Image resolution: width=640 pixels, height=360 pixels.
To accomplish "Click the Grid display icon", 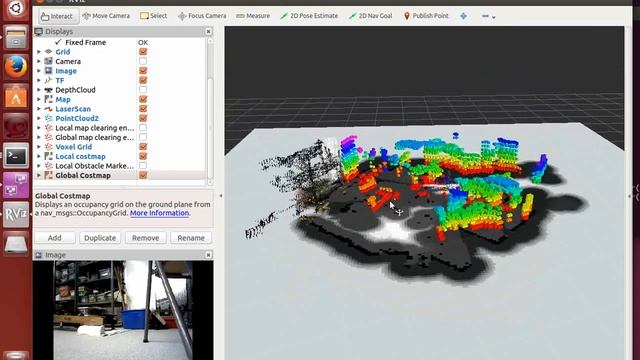I will [49, 52].
